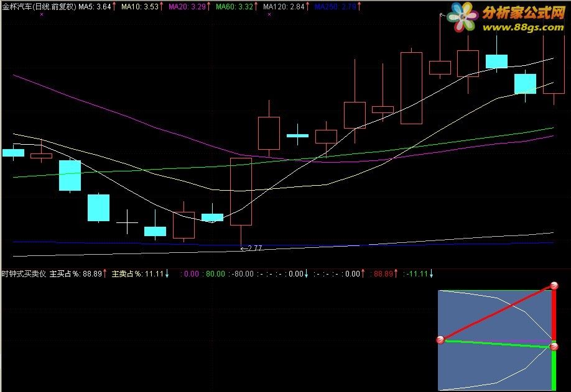Click the vertical green bar in clock panel
This screenshot has width=571, height=392.
[x=554, y=370]
